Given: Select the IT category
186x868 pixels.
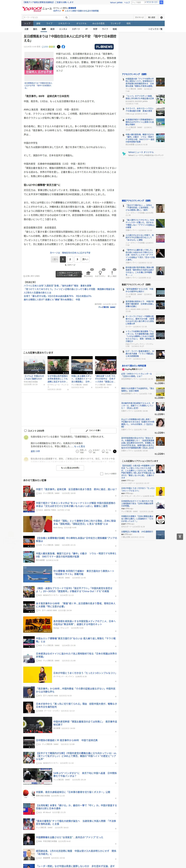Looking at the screenshot, I should pos(86,29).
